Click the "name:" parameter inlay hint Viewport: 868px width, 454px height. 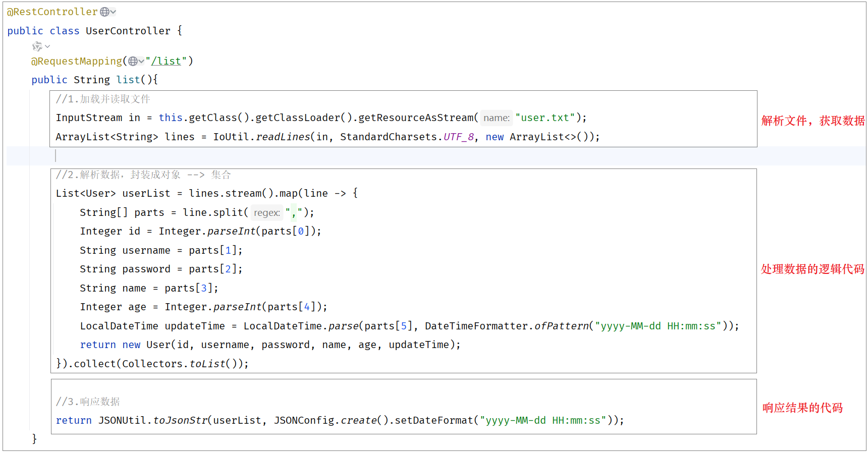click(x=497, y=118)
